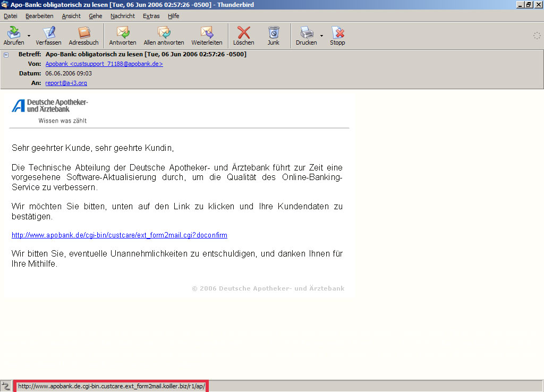This screenshot has width=544, height=392.
Task: Click the Antworten reply icon
Action: (x=123, y=32)
